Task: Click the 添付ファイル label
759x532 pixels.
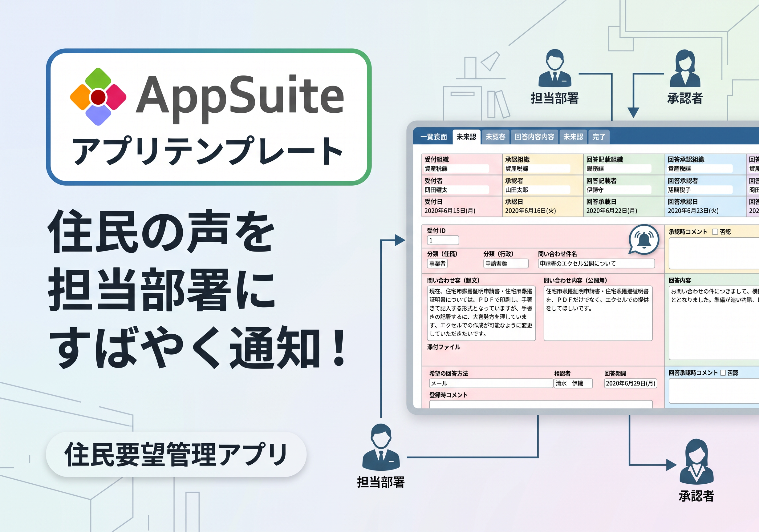Action: point(444,347)
